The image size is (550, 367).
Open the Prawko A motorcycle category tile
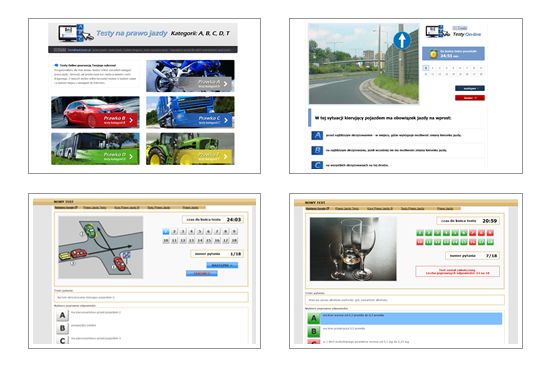190,76
